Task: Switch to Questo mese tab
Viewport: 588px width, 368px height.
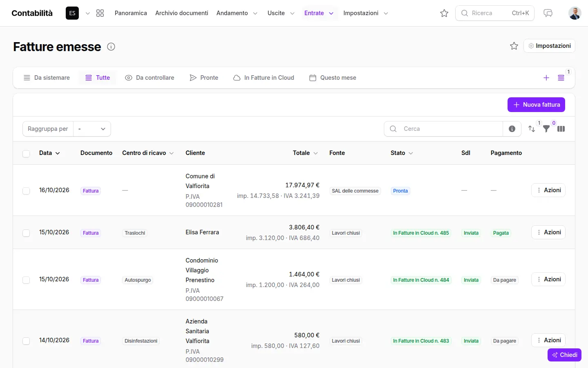Action: (333, 78)
